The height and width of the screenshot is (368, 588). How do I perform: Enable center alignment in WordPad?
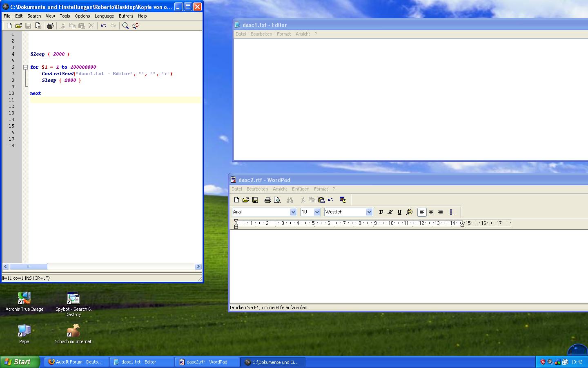431,212
